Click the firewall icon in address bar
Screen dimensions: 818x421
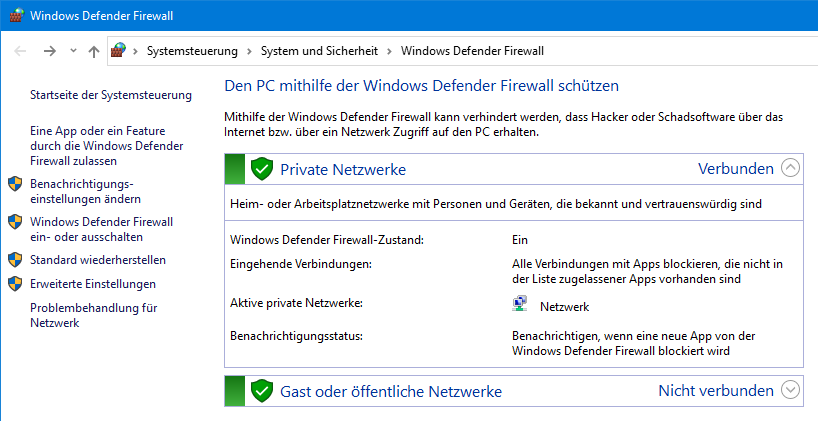tap(119, 50)
